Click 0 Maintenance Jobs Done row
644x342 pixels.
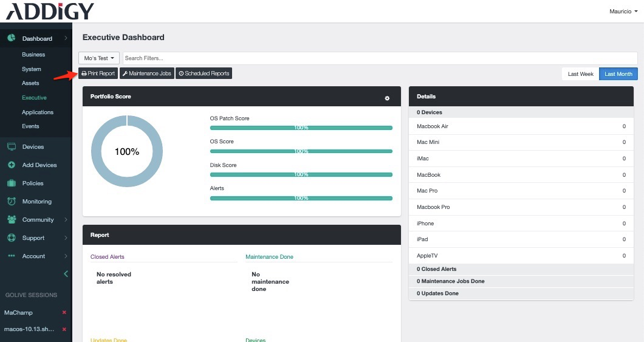[x=521, y=281]
